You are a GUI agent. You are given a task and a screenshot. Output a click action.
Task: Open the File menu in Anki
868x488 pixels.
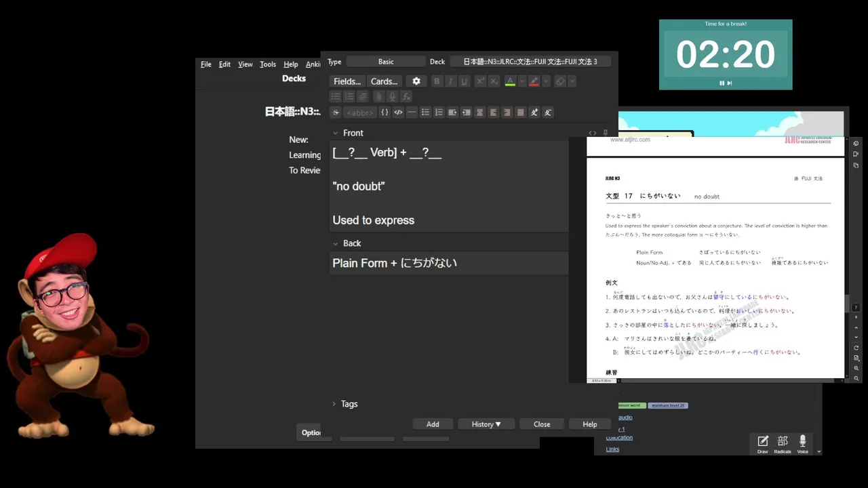(x=206, y=64)
